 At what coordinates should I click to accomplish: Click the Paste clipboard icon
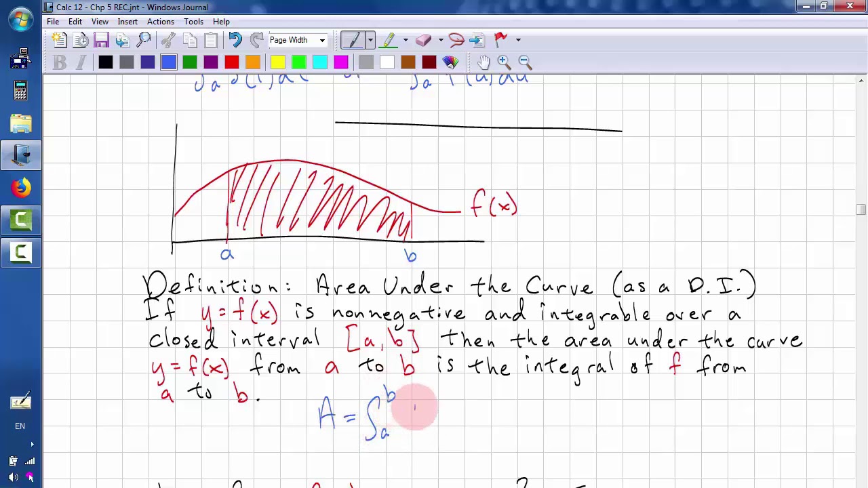(x=211, y=40)
